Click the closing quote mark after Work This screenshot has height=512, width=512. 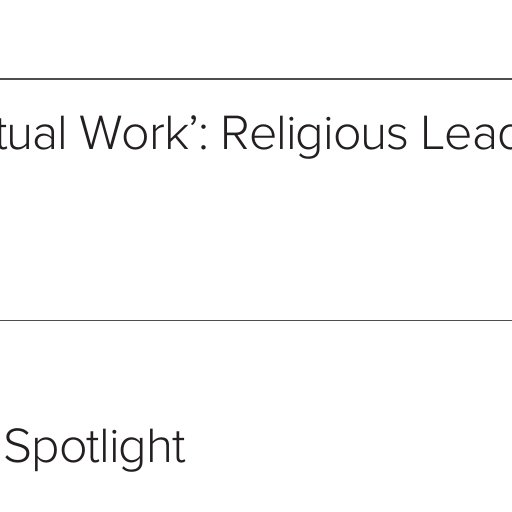pos(194,120)
